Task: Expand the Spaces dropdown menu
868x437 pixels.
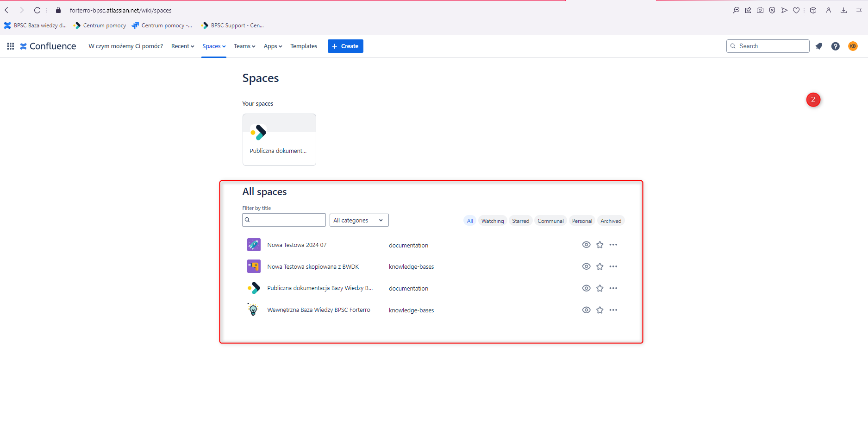Action: [214, 46]
